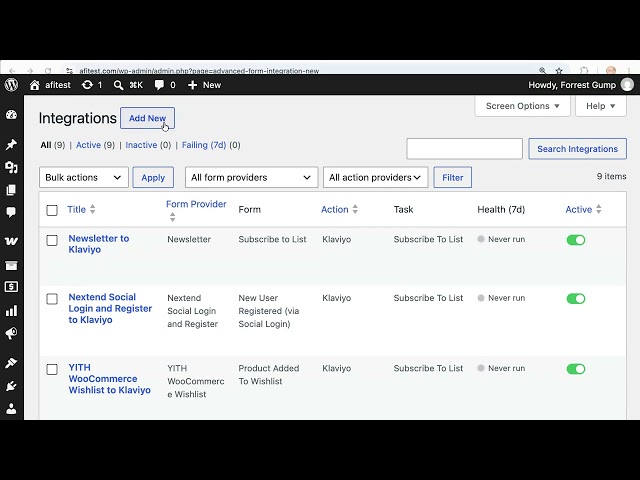Click the 9 items count text
The height and width of the screenshot is (480, 640).
(611, 176)
